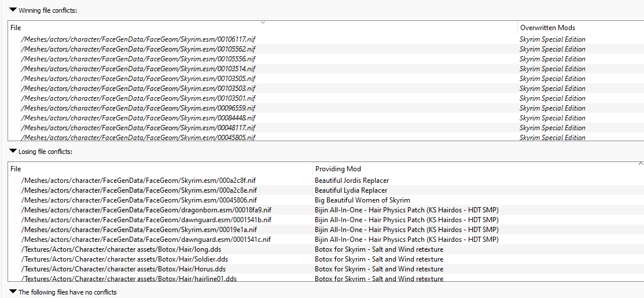Click Botox Salt and Wind retexture beside long.dds
644x298 pixels.
(379, 249)
